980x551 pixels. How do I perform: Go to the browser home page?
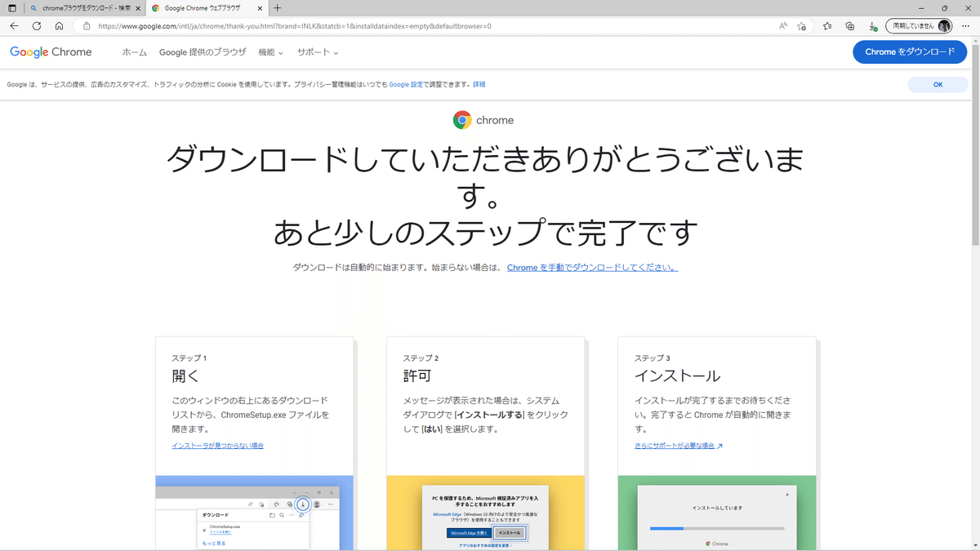pyautogui.click(x=60, y=26)
